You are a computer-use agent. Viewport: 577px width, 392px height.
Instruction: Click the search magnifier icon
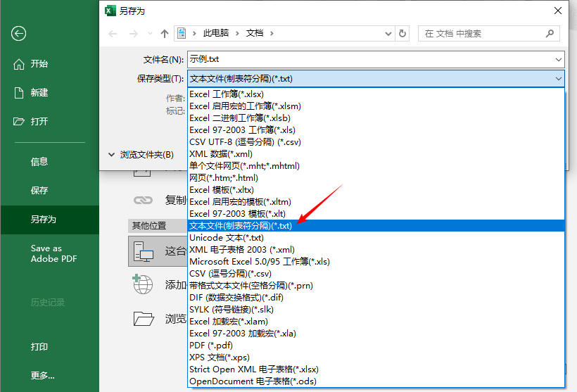coord(550,34)
